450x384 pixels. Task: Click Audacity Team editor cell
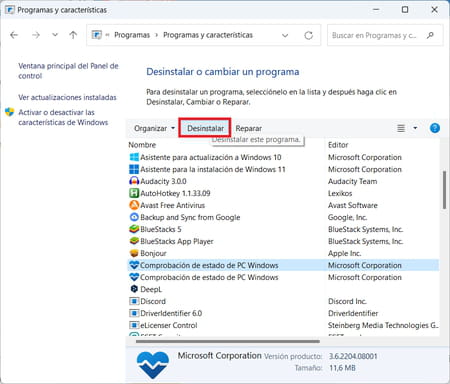[353, 181]
